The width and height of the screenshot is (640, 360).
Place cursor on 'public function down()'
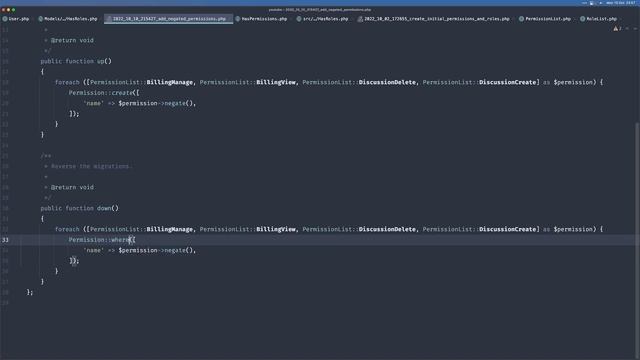(x=80, y=208)
